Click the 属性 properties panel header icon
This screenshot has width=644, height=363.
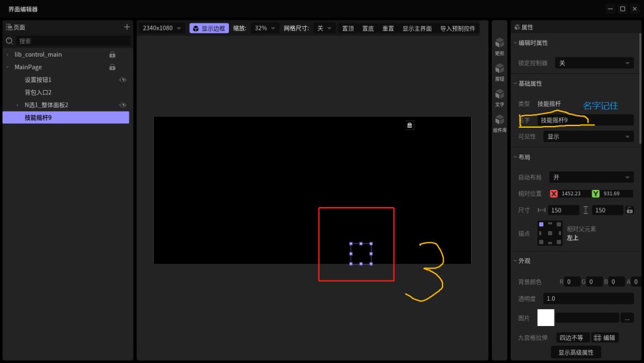(516, 27)
